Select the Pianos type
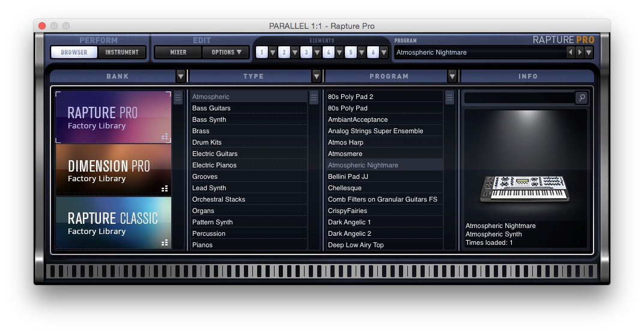This screenshot has width=644, height=333. (x=249, y=245)
